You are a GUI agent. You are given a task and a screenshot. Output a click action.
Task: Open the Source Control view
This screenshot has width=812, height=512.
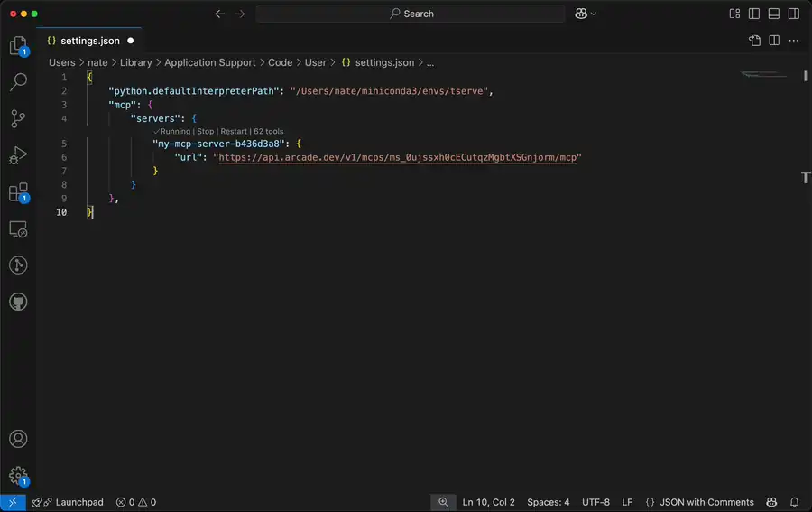tap(18, 119)
